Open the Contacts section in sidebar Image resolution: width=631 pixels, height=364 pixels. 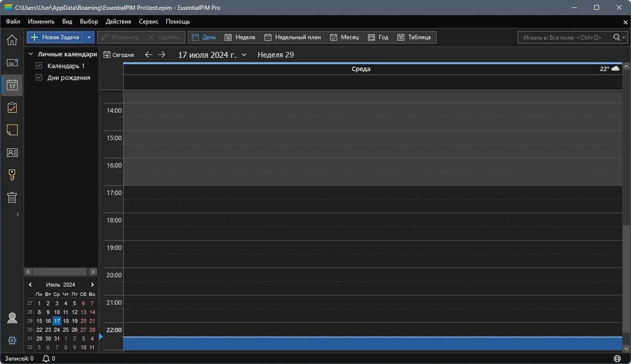[x=12, y=152]
